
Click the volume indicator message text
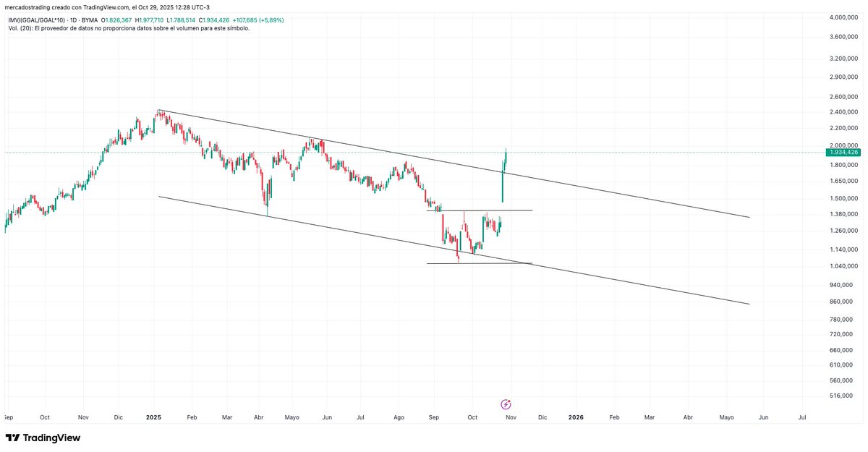[x=127, y=27]
